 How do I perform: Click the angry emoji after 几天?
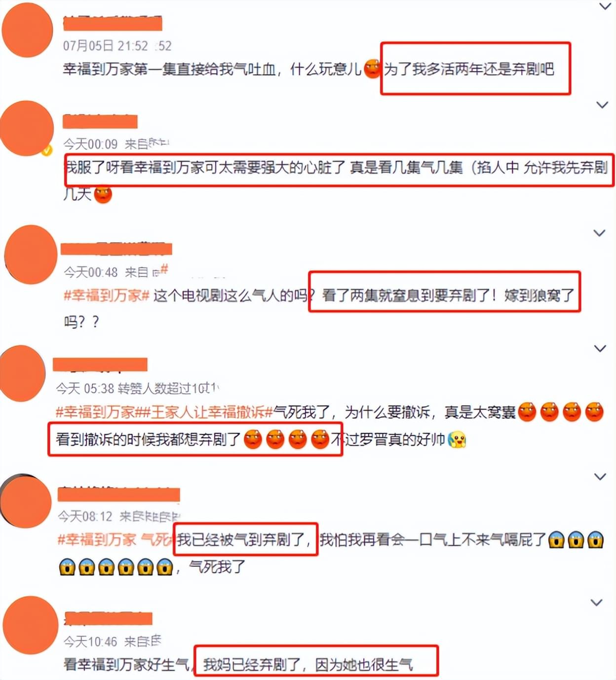(x=103, y=194)
